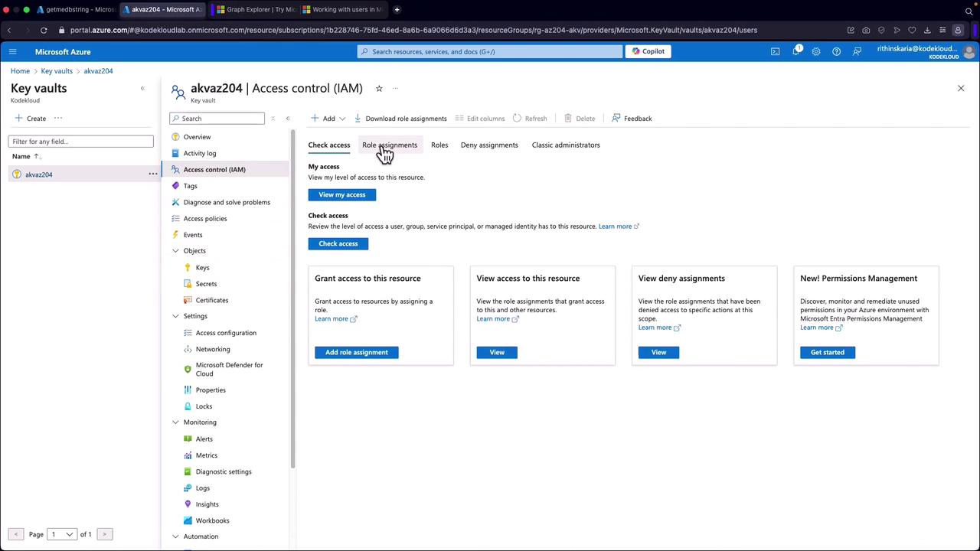
Task: Click the Add role assignment button
Action: click(356, 352)
